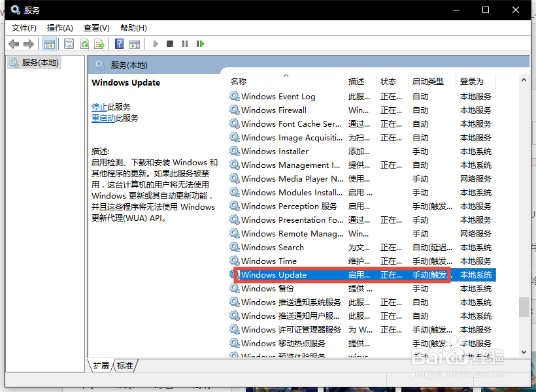Click the Export List toolbar icon
536x392 pixels.
tap(99, 44)
